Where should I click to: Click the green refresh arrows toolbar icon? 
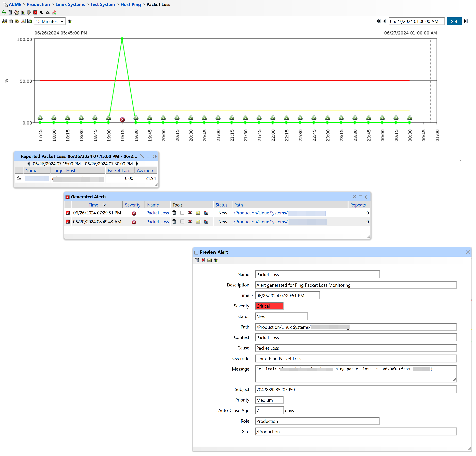4,12
